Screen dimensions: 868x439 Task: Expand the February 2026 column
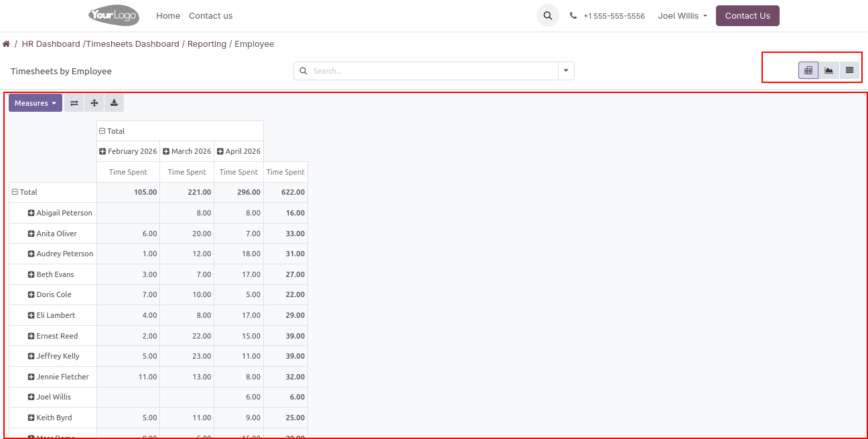[x=103, y=151]
